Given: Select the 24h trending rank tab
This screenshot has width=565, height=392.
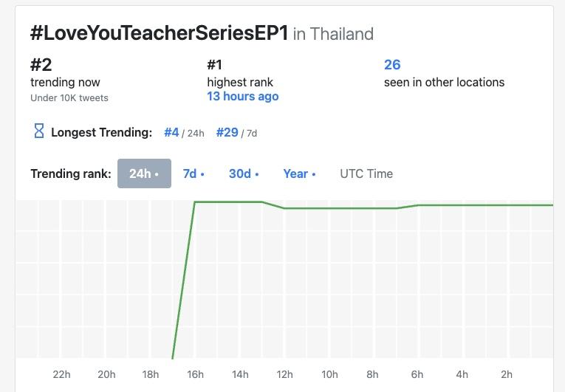Looking at the screenshot, I should (x=144, y=173).
